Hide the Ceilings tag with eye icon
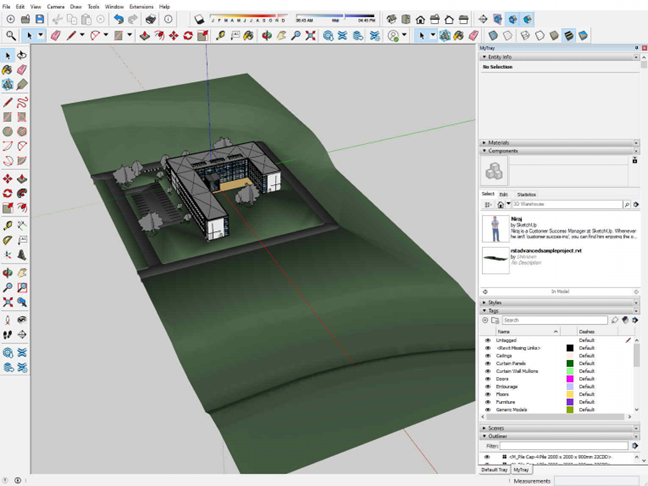Viewport: 648px width, 486px height. (487, 356)
